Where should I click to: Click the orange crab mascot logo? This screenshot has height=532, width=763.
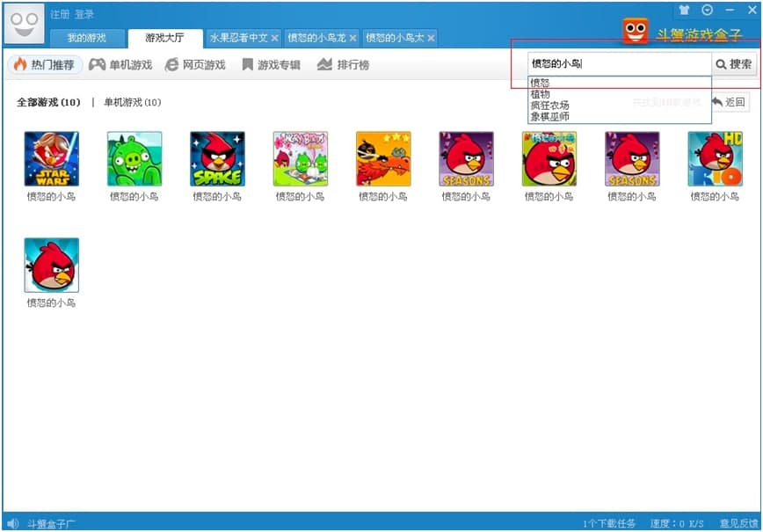636,31
